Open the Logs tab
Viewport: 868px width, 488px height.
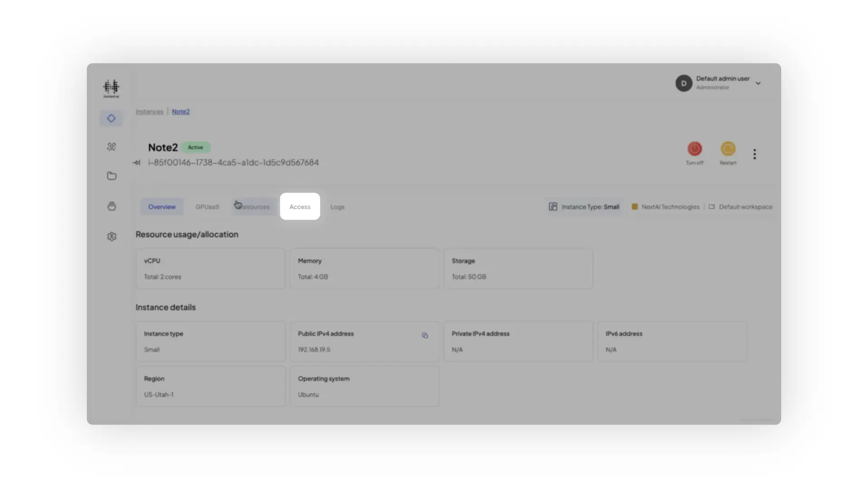tap(337, 206)
